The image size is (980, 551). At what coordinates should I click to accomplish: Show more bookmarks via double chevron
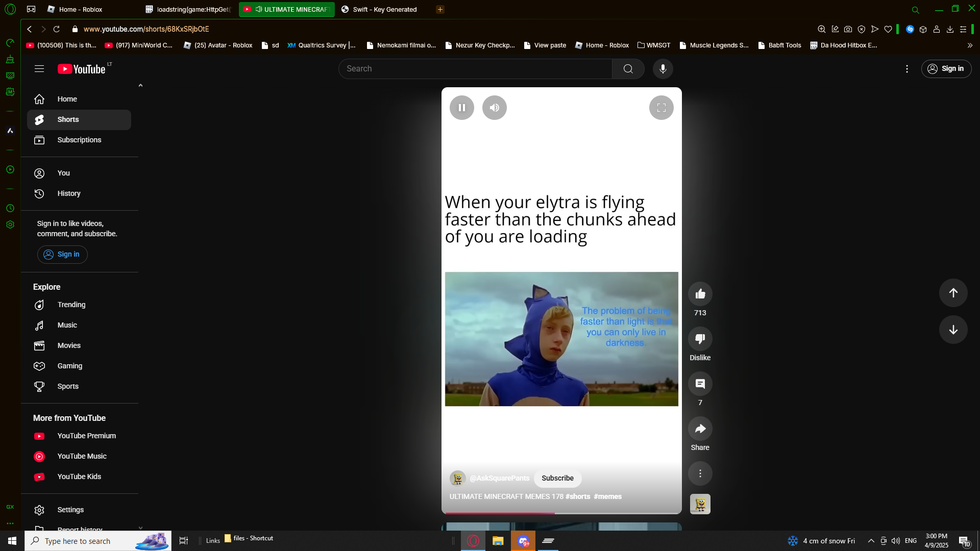pyautogui.click(x=970, y=45)
